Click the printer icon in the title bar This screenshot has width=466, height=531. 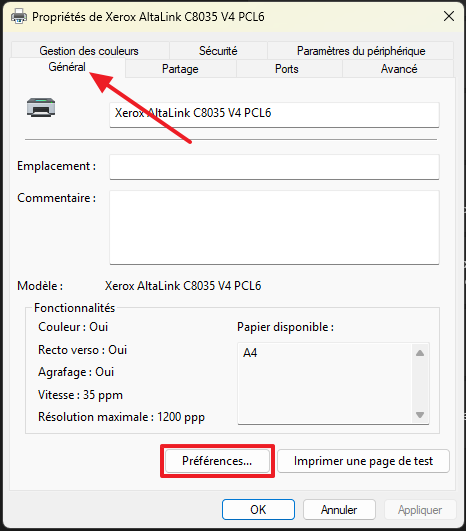(x=19, y=17)
